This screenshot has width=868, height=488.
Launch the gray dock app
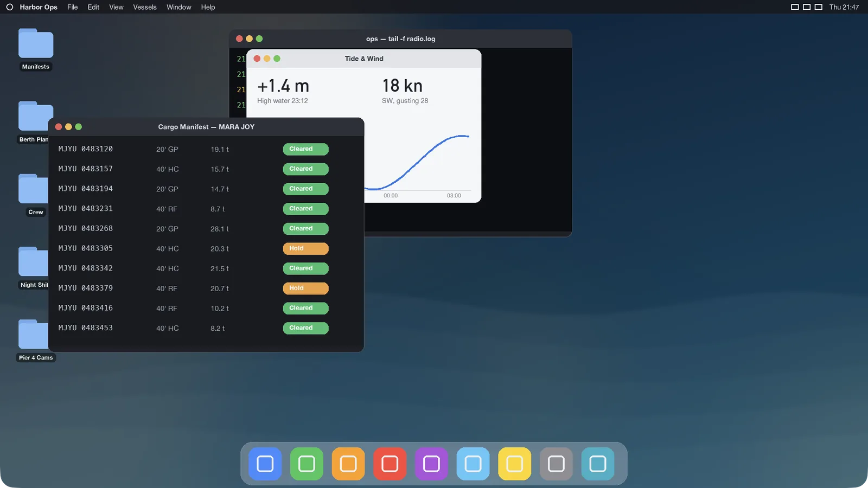(556, 464)
